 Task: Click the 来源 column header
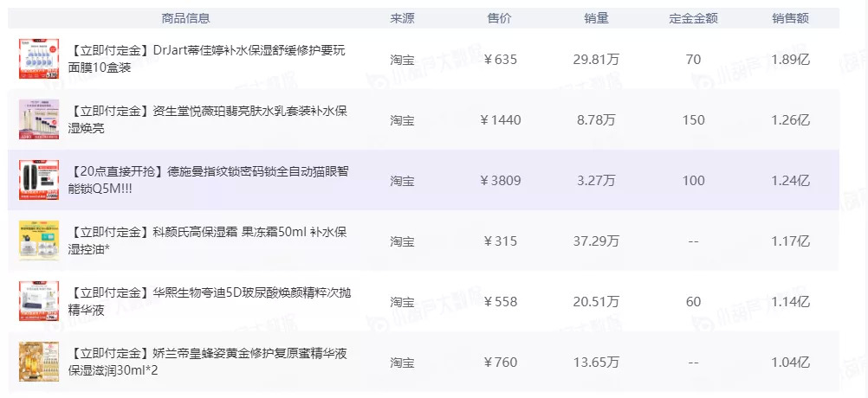[402, 18]
